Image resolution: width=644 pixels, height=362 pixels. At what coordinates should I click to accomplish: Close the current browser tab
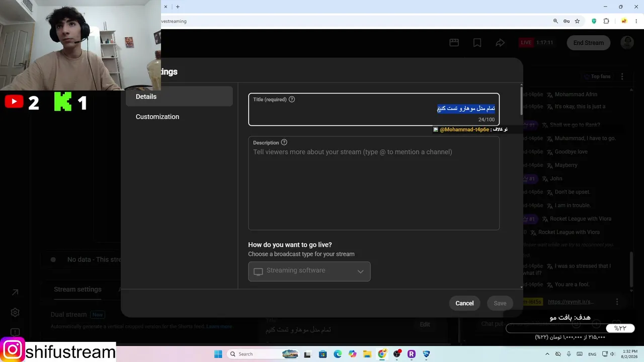click(166, 7)
